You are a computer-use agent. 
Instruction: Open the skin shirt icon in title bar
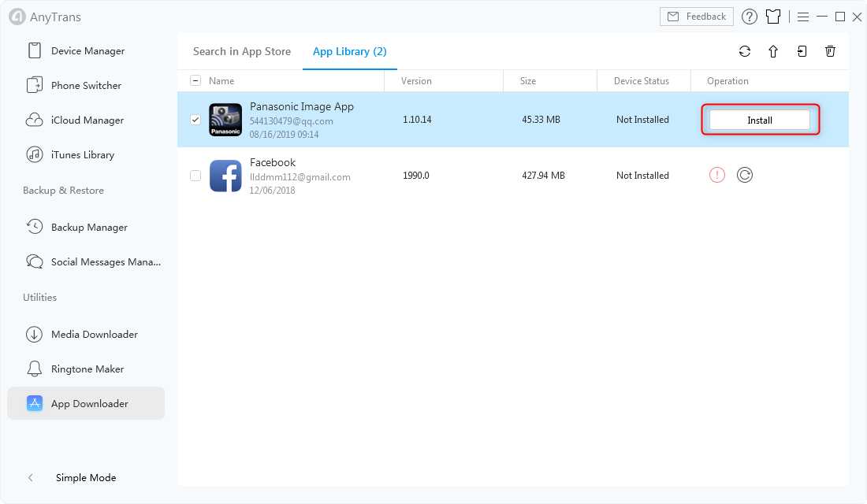[x=772, y=17]
